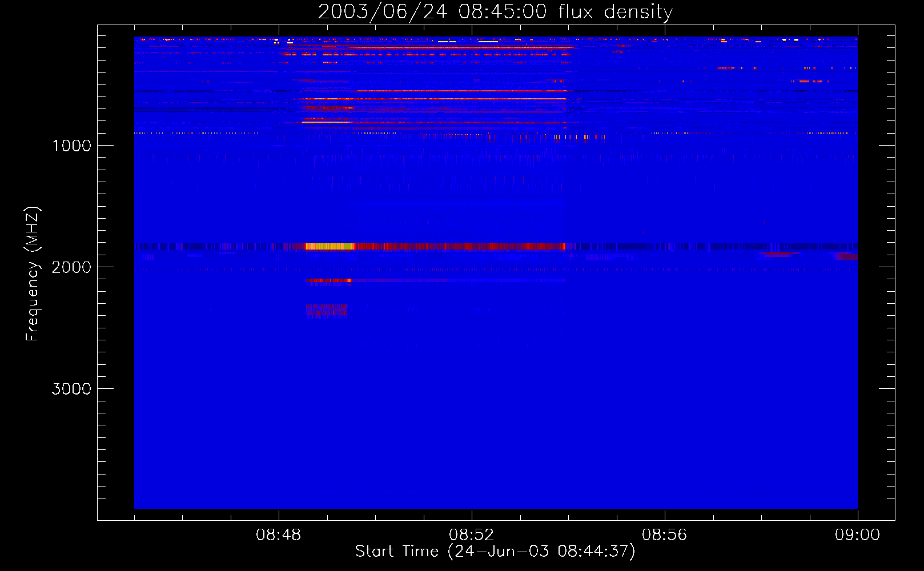
Task: Click the bright yellow burst near 1800 MHz
Action: [x=330, y=247]
